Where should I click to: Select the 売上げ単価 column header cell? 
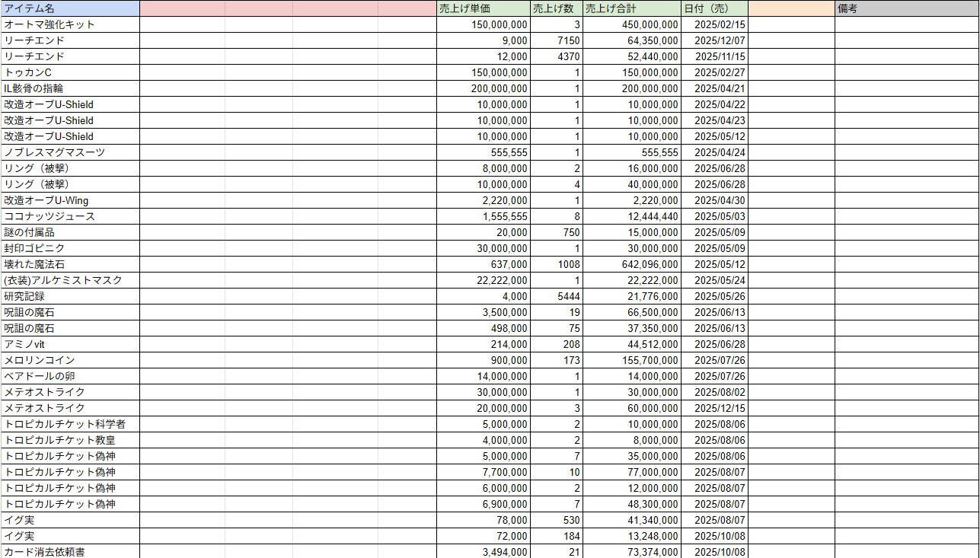pos(483,8)
